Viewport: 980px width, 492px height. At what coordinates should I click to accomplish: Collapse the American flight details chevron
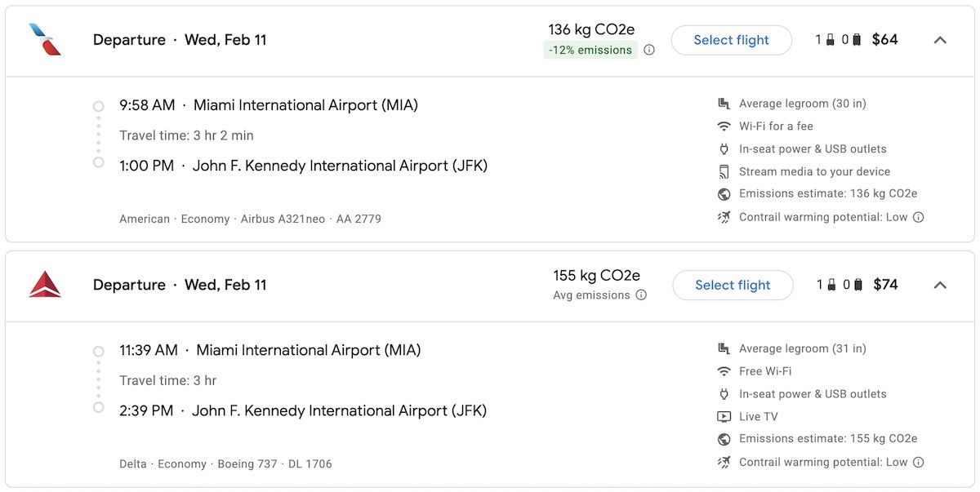point(940,40)
